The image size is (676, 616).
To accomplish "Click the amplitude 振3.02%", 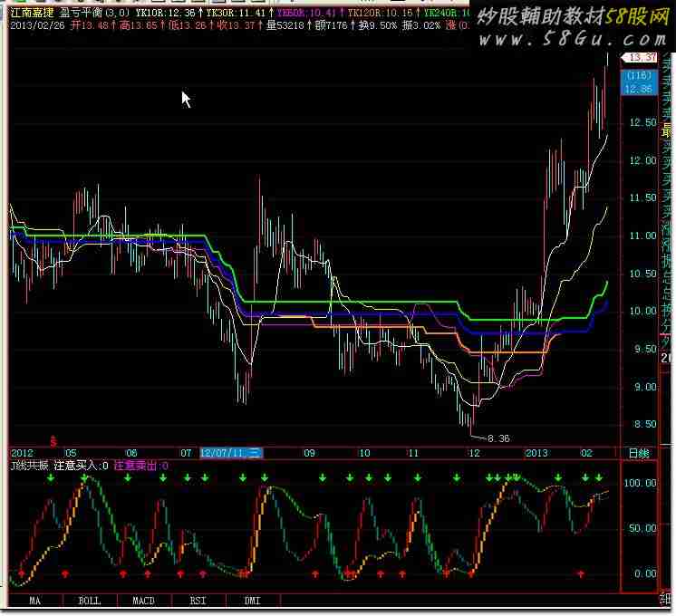I will pos(421,25).
